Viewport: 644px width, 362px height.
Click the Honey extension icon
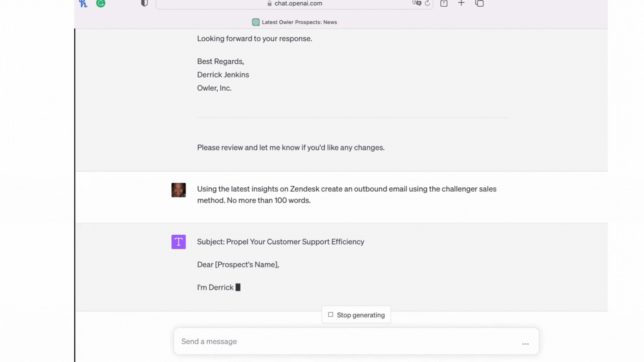[83, 4]
